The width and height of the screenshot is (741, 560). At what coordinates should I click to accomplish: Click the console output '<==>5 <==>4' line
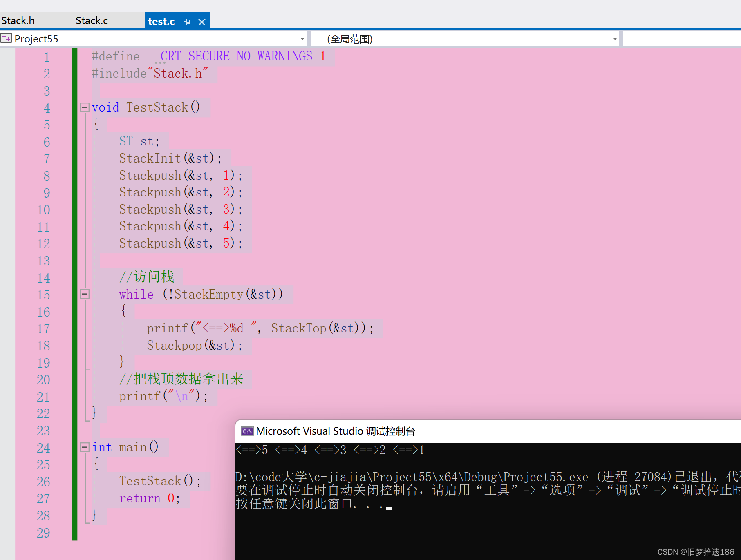coord(330,450)
